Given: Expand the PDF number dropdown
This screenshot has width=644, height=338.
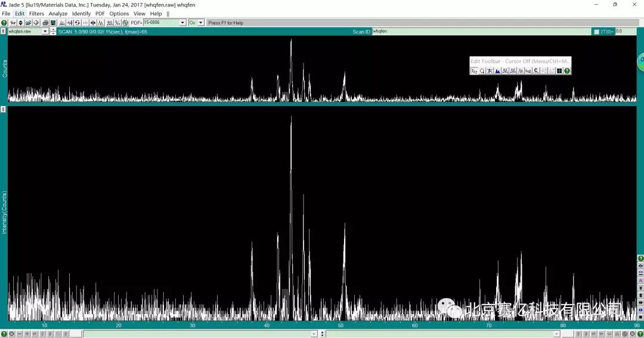Looking at the screenshot, I should point(182,23).
